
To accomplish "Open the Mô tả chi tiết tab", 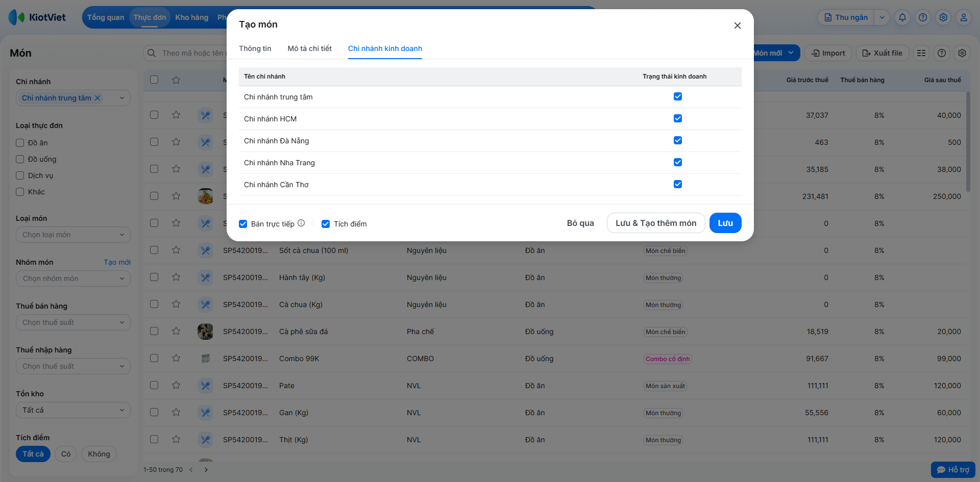I will coord(309,48).
